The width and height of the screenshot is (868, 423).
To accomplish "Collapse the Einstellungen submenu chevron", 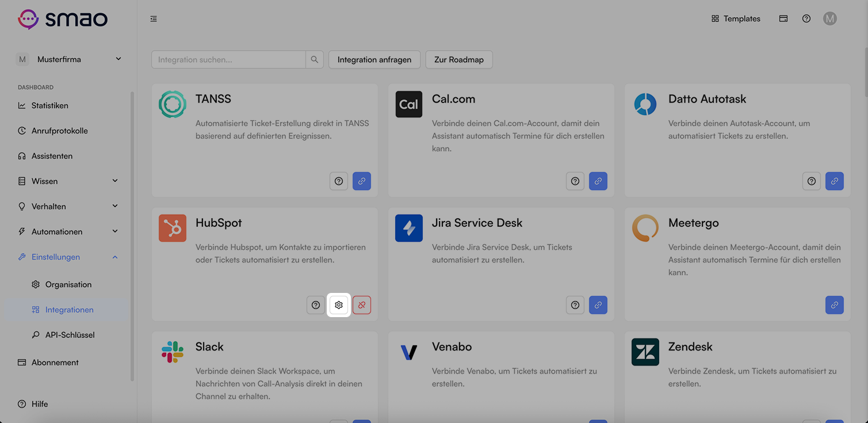I will click(x=115, y=257).
